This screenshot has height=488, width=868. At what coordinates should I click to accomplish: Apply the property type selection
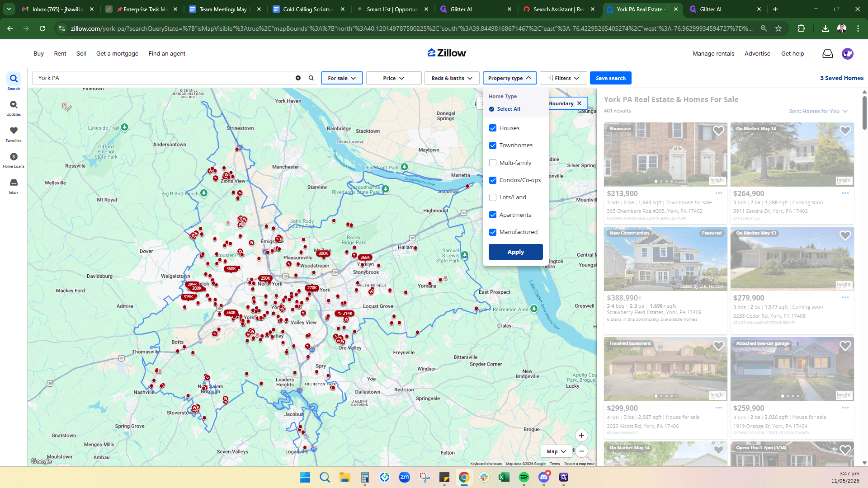pos(516,252)
